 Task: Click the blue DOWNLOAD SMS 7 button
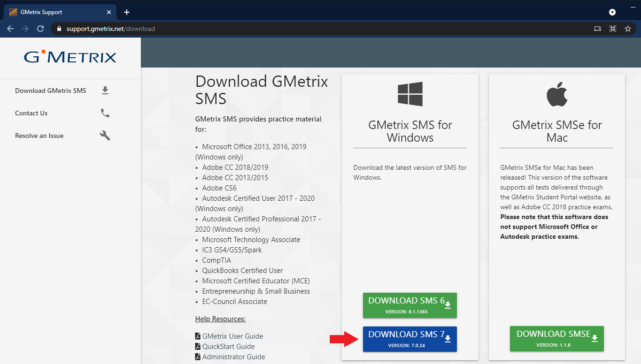(x=410, y=339)
